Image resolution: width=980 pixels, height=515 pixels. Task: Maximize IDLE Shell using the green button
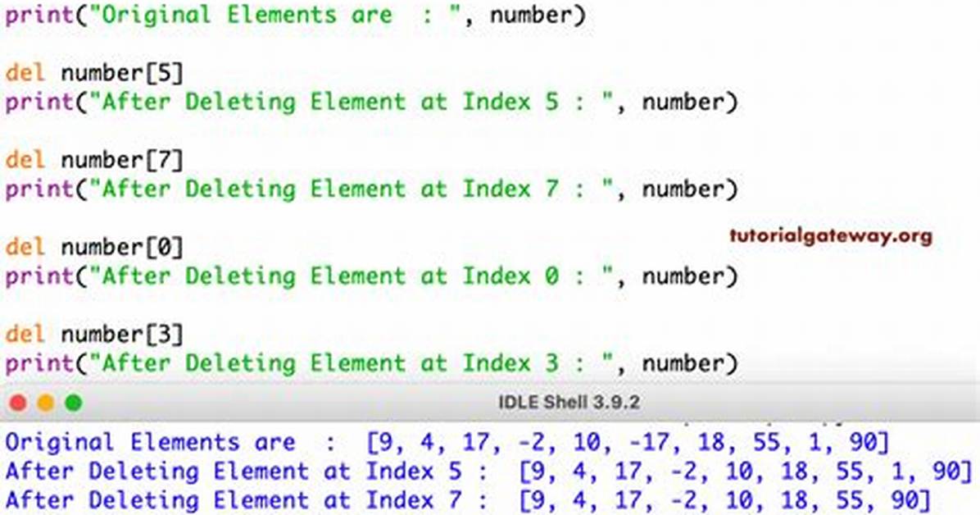74,403
